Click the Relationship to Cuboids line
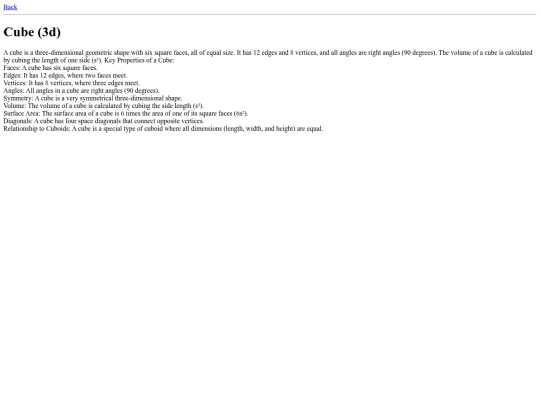 (163, 128)
